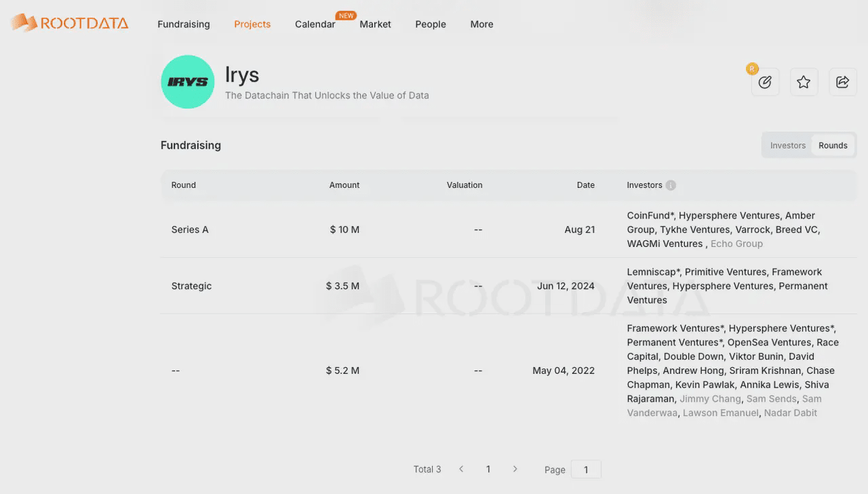The image size is (868, 494).
Task: Click the Aug 21 date
Action: coord(580,229)
